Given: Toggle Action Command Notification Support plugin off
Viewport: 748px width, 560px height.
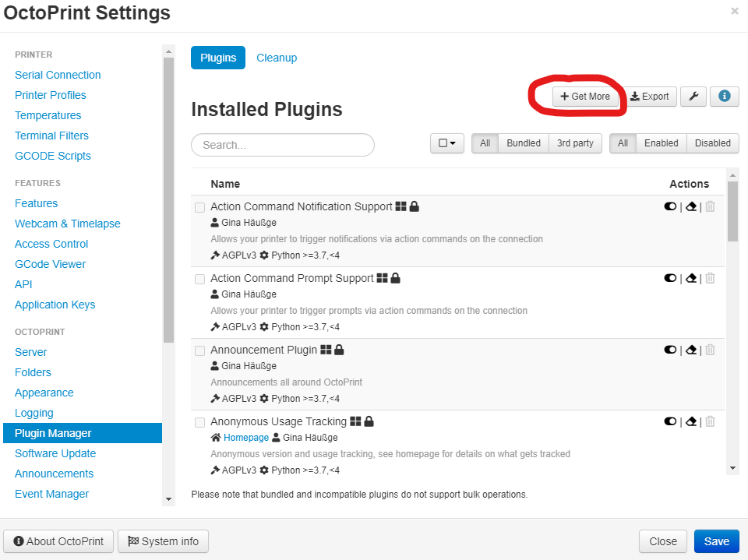Looking at the screenshot, I should pyautogui.click(x=670, y=206).
